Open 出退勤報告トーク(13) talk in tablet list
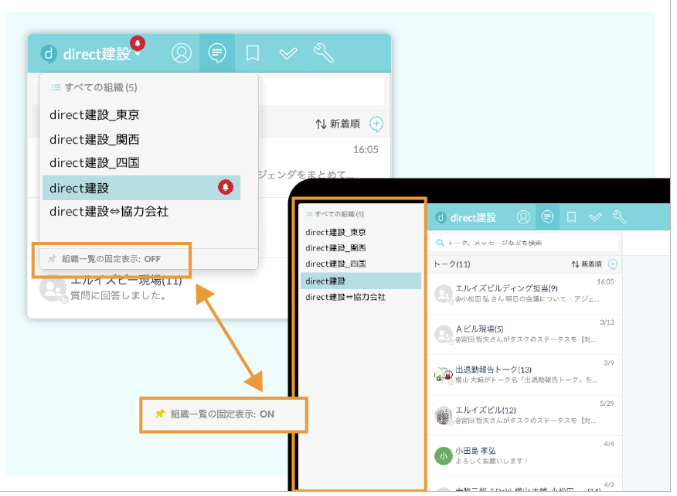This screenshot has width=677, height=496. (x=525, y=375)
